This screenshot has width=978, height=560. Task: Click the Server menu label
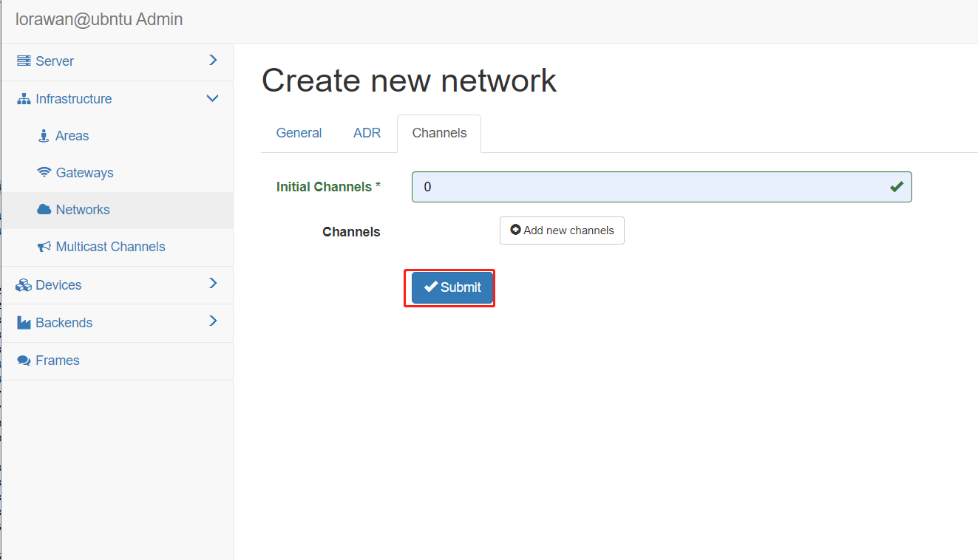pos(55,61)
